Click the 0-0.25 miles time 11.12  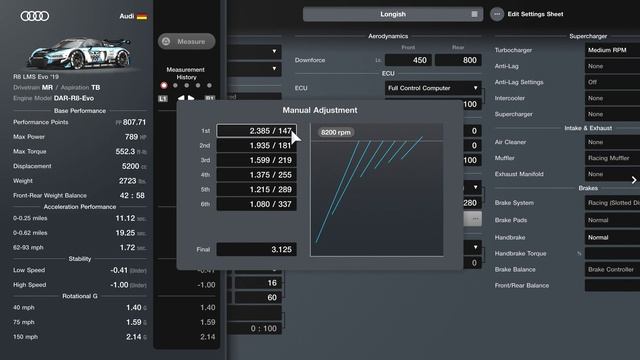[125, 218]
